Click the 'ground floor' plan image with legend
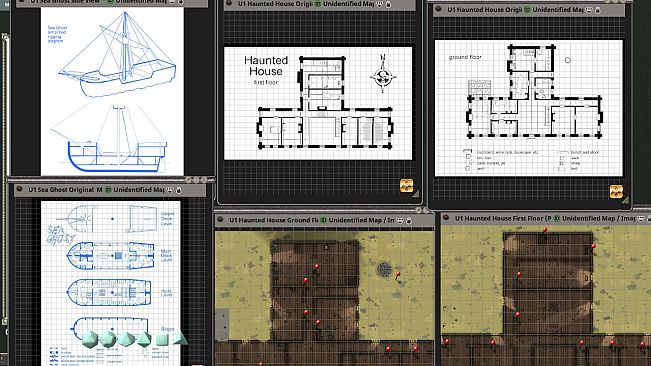This screenshot has height=366, width=651. 529,108
